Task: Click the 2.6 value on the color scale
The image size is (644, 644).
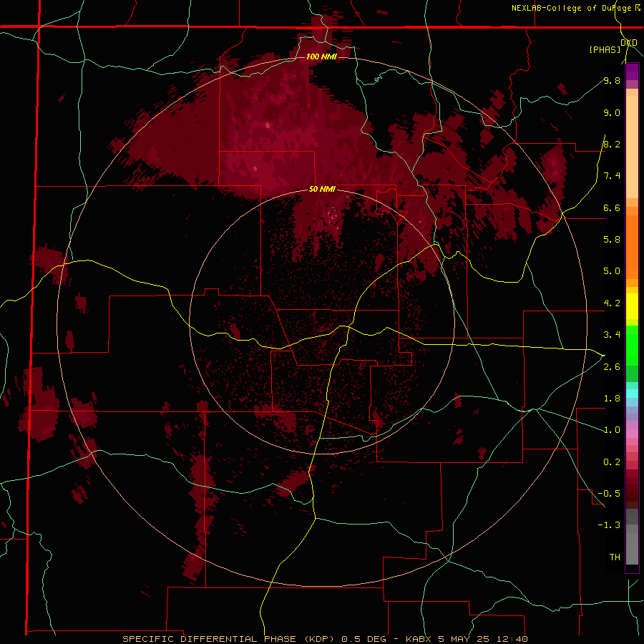Action: pos(612,367)
